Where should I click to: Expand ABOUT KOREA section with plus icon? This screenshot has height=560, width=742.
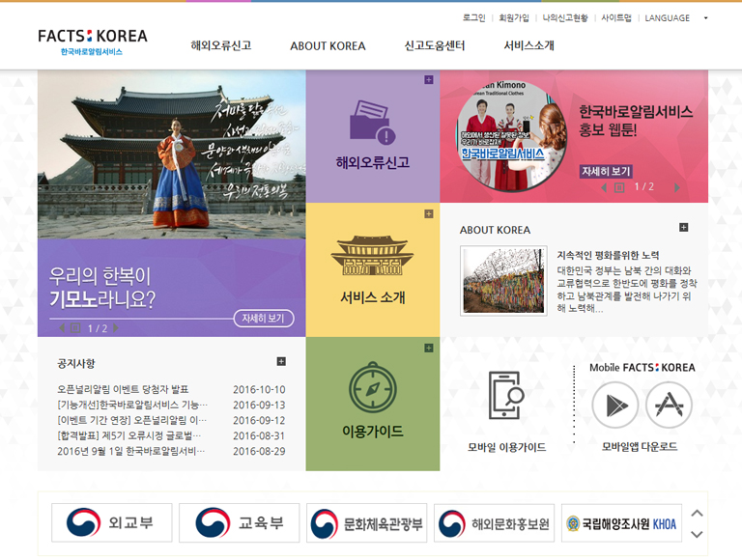(683, 228)
